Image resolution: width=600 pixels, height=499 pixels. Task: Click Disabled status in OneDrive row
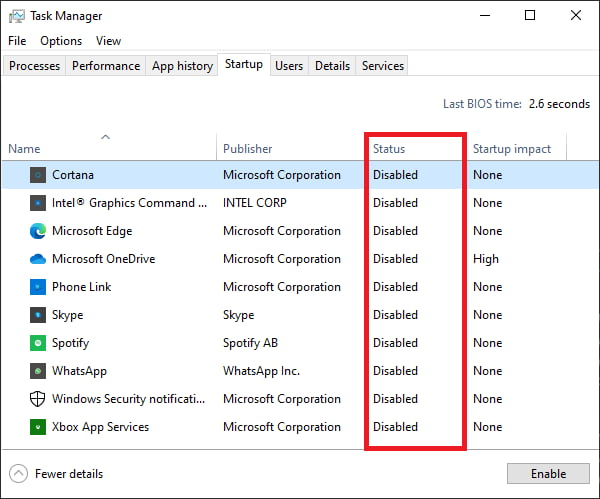[395, 259]
